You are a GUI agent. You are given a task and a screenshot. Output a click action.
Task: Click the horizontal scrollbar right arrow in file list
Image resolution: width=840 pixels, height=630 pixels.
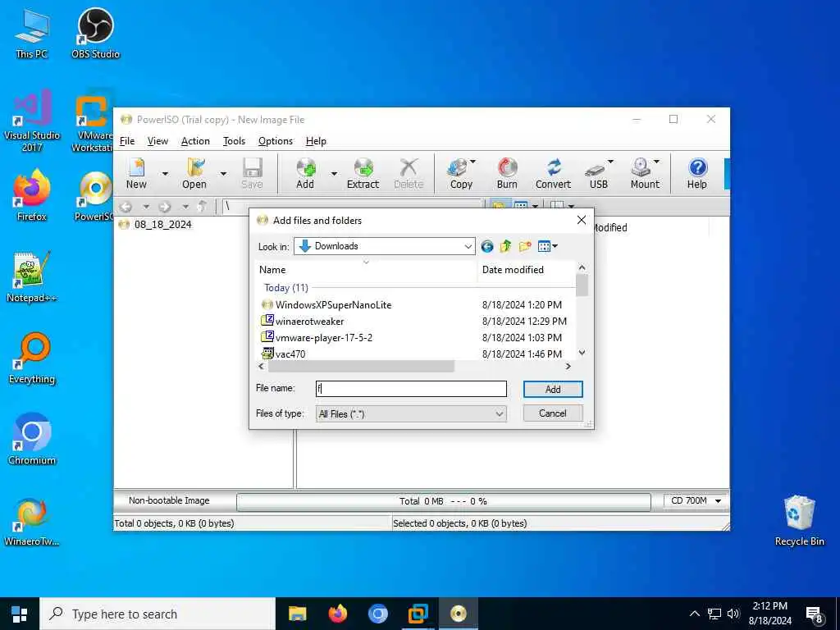[x=568, y=367]
